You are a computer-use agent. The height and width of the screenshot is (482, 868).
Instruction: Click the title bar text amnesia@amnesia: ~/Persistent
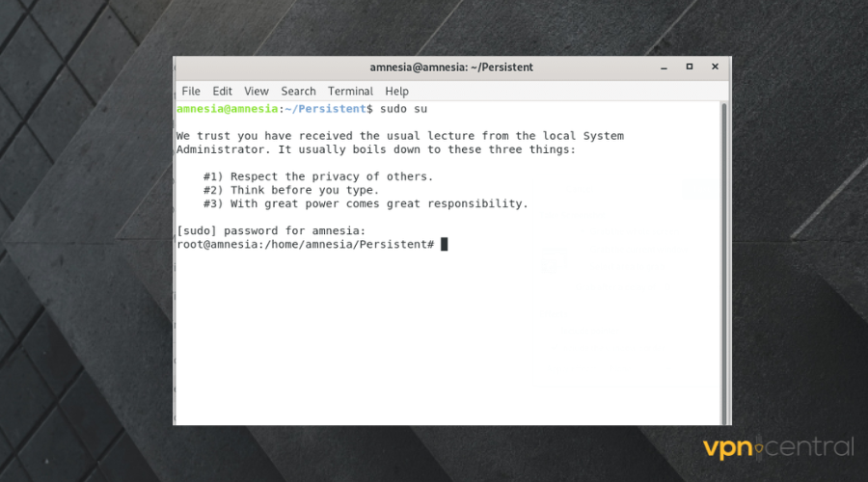tap(451, 67)
